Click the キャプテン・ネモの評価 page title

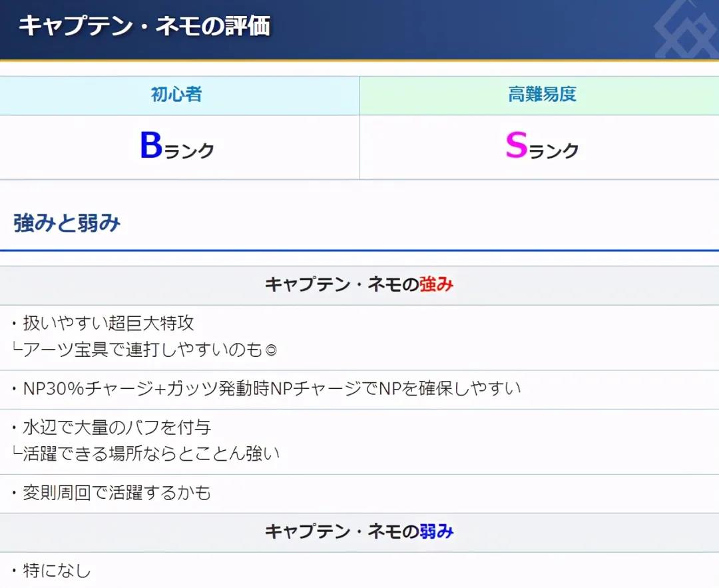tap(144, 27)
